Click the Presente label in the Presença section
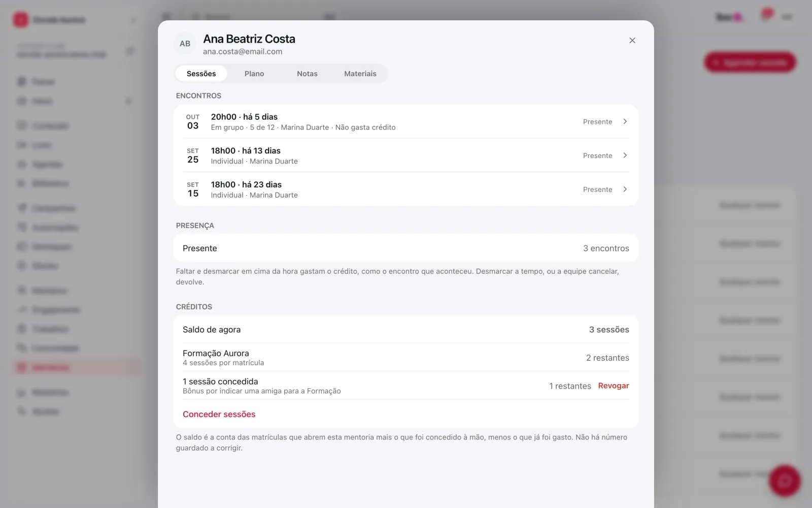 [199, 248]
